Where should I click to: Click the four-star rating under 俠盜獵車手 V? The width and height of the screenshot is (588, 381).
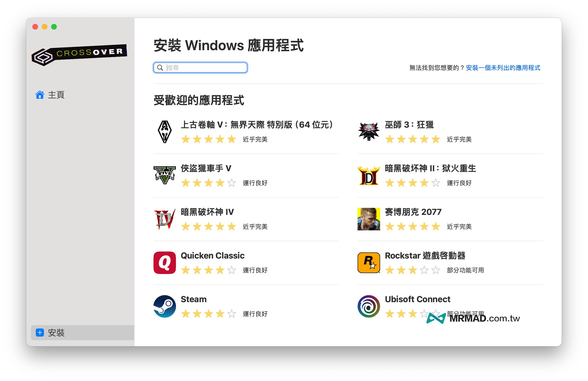click(x=209, y=183)
